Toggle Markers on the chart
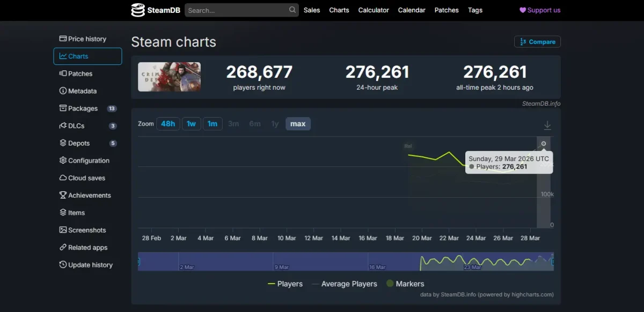644x312 pixels. click(x=405, y=284)
